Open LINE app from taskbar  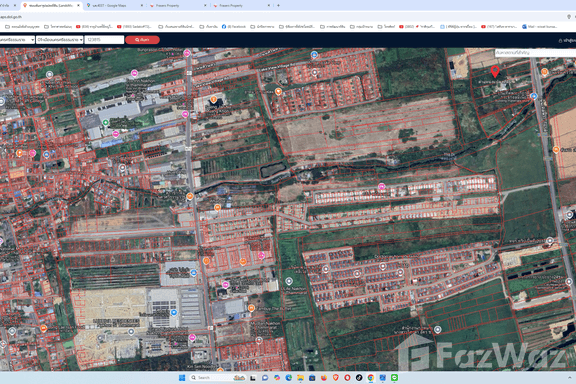coord(394,378)
